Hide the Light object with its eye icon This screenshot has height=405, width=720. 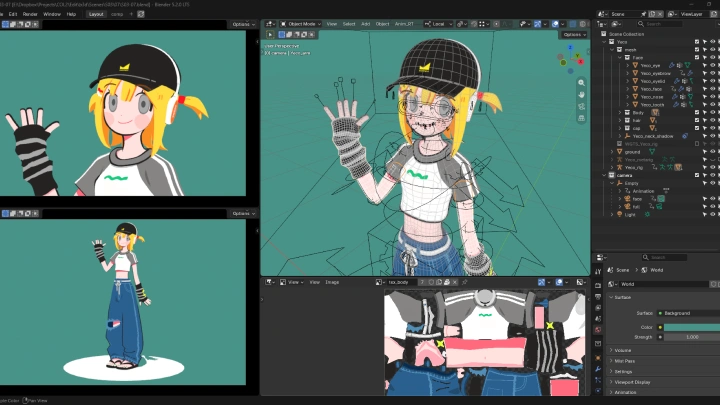pos(713,214)
